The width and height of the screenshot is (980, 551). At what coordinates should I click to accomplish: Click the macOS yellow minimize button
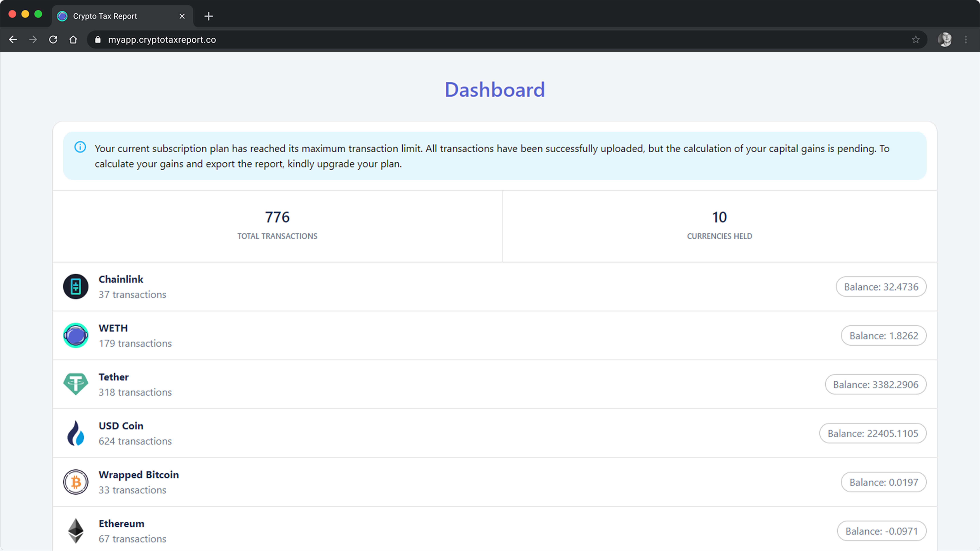tap(25, 14)
